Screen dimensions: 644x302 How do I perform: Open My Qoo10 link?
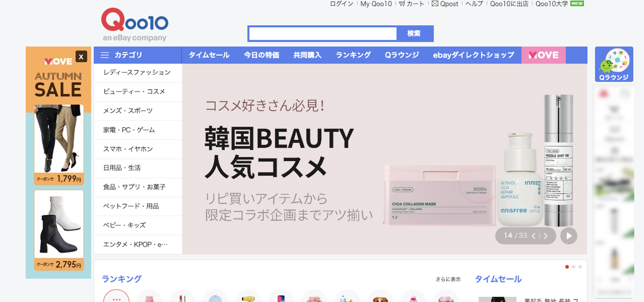tap(376, 4)
